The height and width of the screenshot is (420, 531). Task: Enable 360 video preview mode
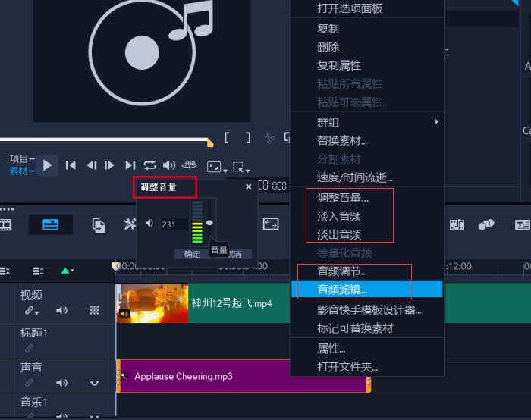(x=190, y=165)
